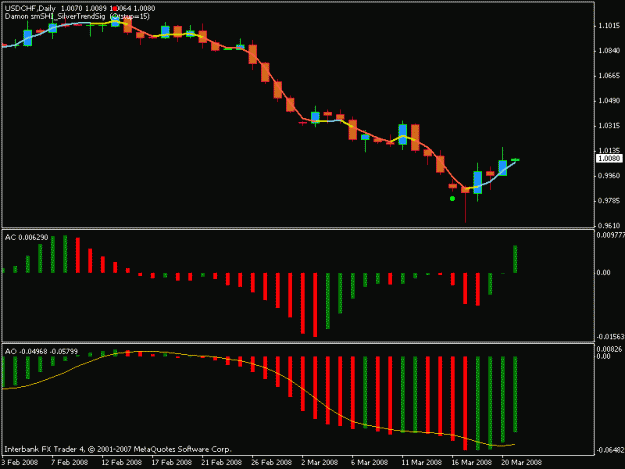Click the 0.9960 price scale label

coord(609,176)
